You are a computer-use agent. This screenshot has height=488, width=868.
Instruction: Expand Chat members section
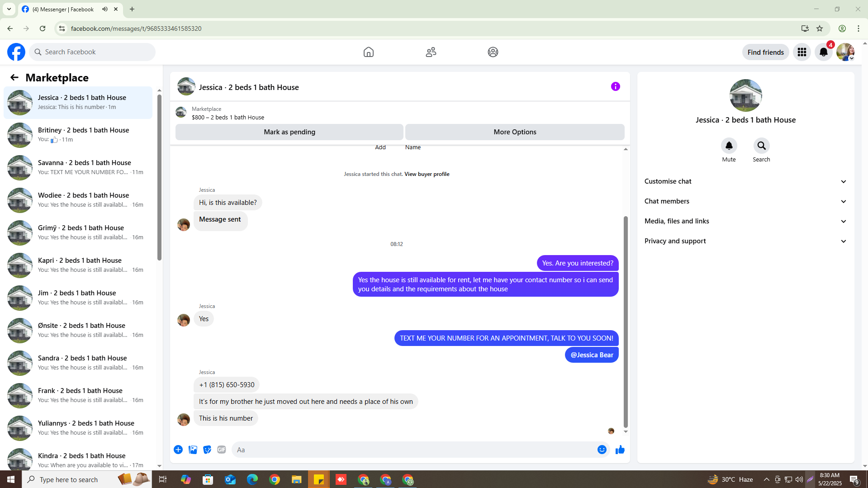click(x=745, y=201)
